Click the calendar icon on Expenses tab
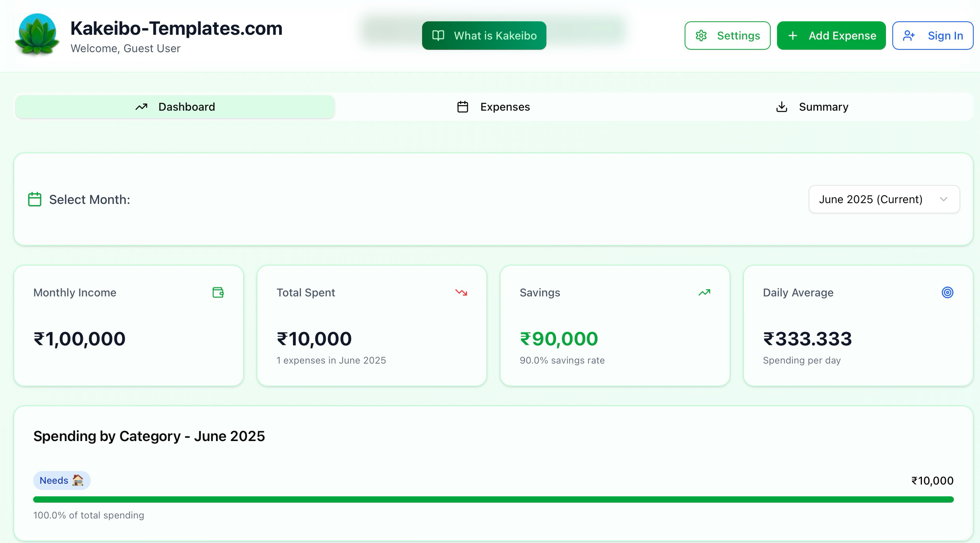Image resolution: width=980 pixels, height=543 pixels. 462,106
